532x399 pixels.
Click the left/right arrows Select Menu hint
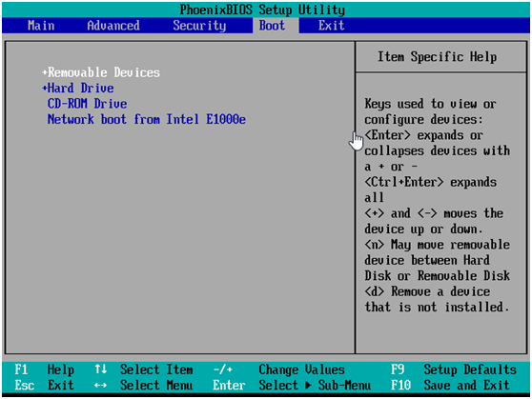144,385
